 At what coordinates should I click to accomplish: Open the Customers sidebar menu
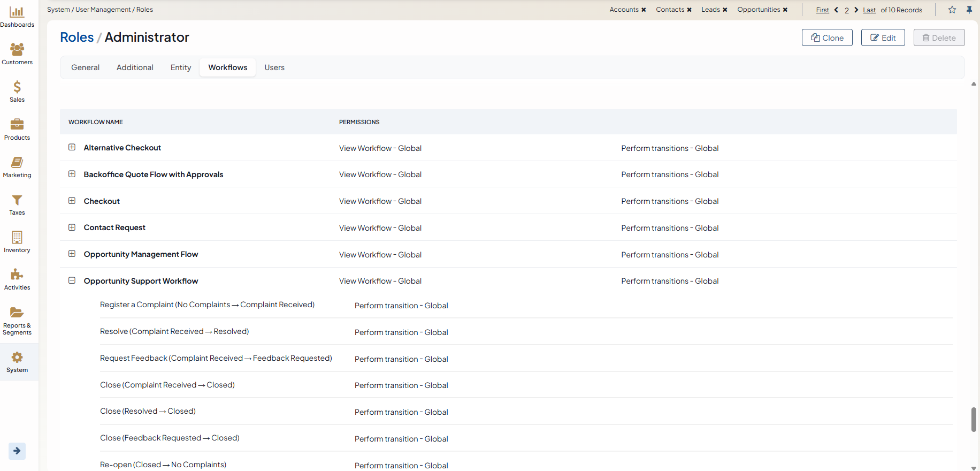coord(17,54)
